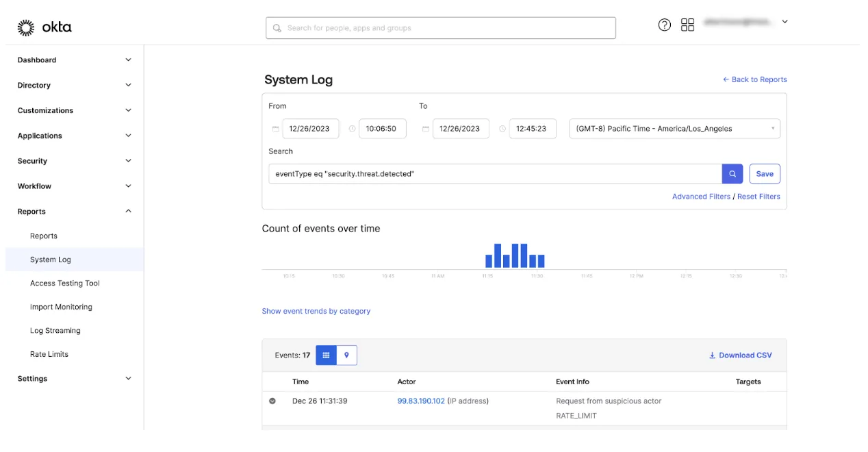The width and height of the screenshot is (868, 452).
Task: Expand the Dec 26 event row chevron
Action: 272,401
